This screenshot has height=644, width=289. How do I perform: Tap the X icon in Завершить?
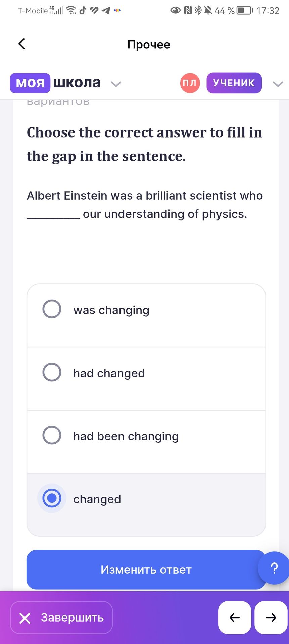click(25, 618)
